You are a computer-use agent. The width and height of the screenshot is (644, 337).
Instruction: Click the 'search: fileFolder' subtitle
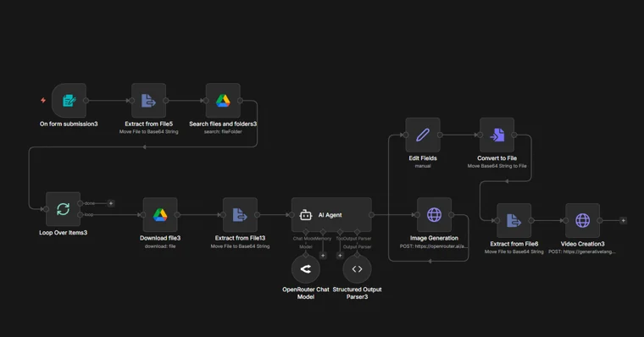pyautogui.click(x=223, y=132)
